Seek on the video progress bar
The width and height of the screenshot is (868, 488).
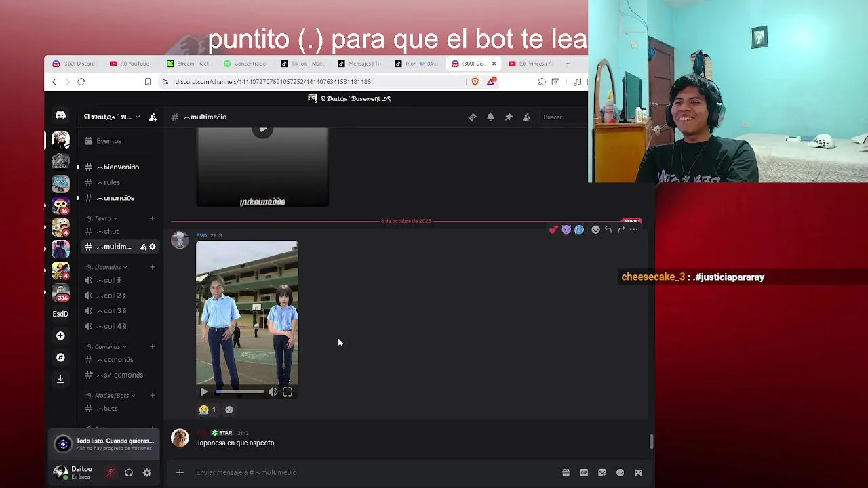tap(240, 392)
